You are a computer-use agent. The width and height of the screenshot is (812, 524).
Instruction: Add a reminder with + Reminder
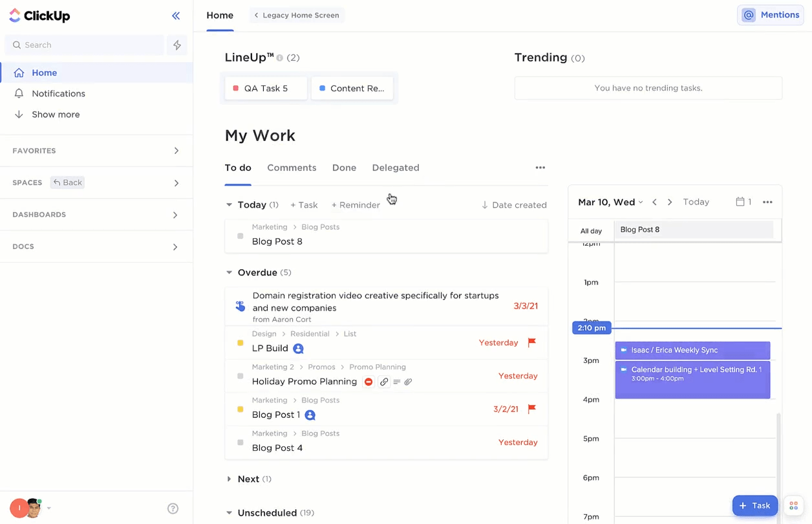tap(356, 205)
